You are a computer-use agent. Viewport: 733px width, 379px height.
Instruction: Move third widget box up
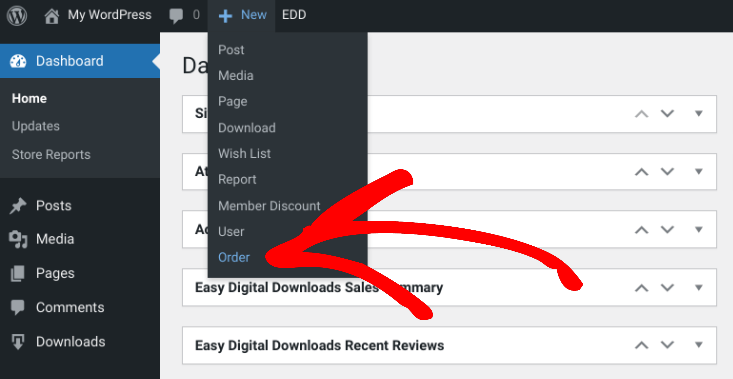coord(641,229)
